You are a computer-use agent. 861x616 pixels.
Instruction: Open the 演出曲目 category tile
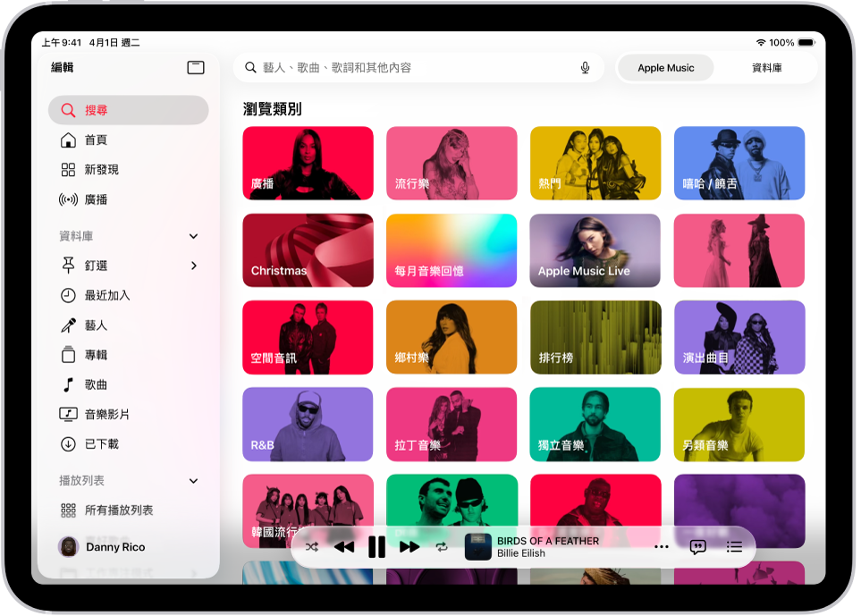point(739,337)
